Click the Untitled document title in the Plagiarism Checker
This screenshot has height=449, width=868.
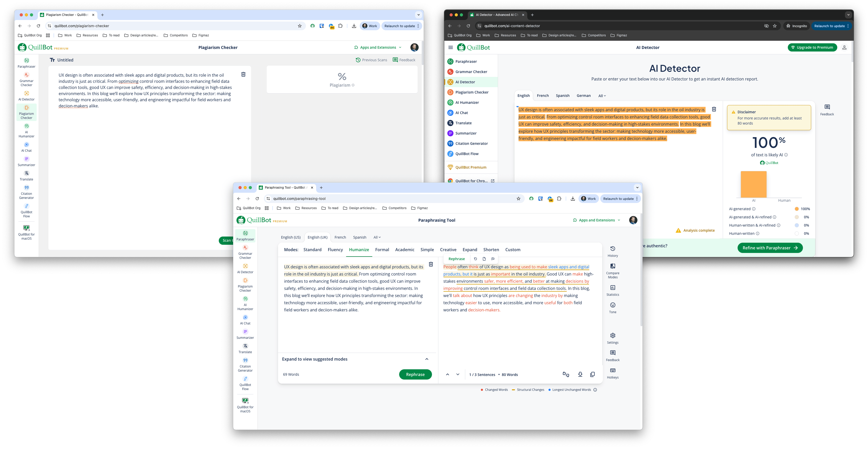65,60
